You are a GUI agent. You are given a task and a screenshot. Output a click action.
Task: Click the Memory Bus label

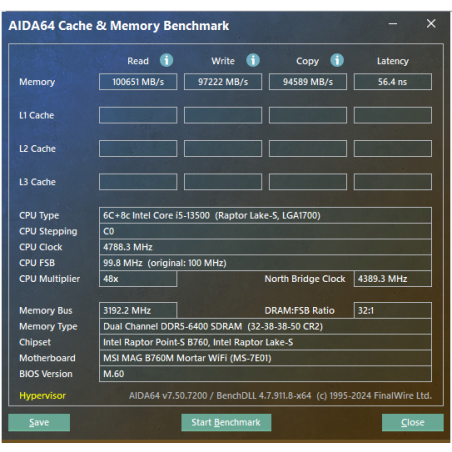46,311
